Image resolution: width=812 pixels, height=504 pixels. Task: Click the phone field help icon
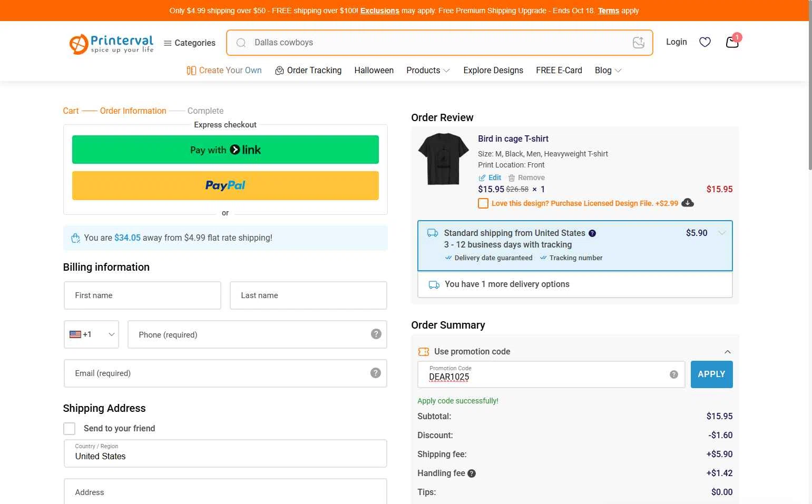tap(376, 334)
